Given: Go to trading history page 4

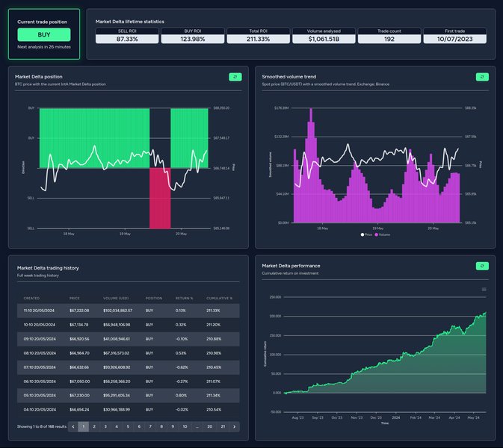Looking at the screenshot, I should 117,426.
